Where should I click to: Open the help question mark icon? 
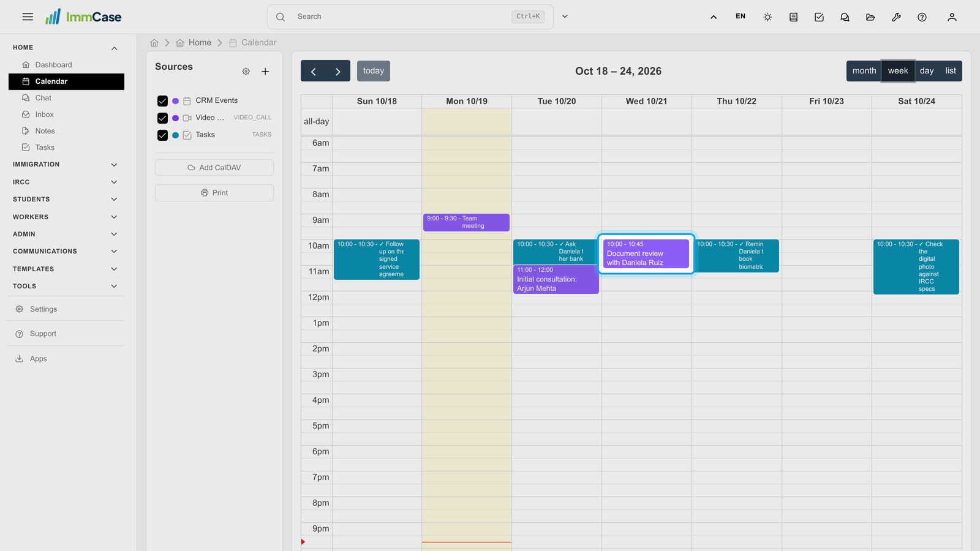[x=922, y=17]
